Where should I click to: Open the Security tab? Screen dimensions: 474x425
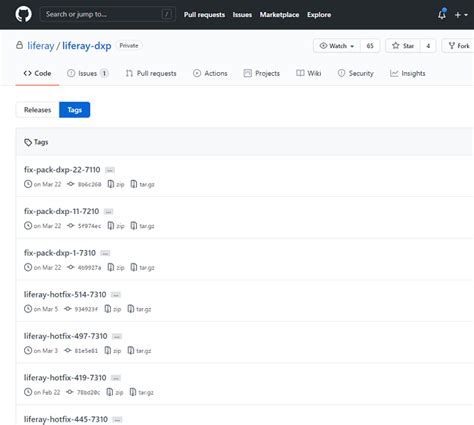click(355, 73)
